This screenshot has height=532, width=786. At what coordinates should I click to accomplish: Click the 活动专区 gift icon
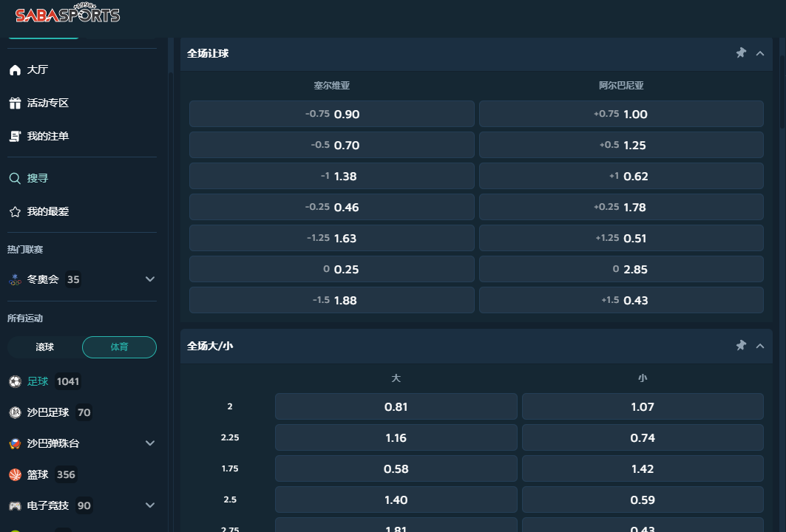point(15,103)
